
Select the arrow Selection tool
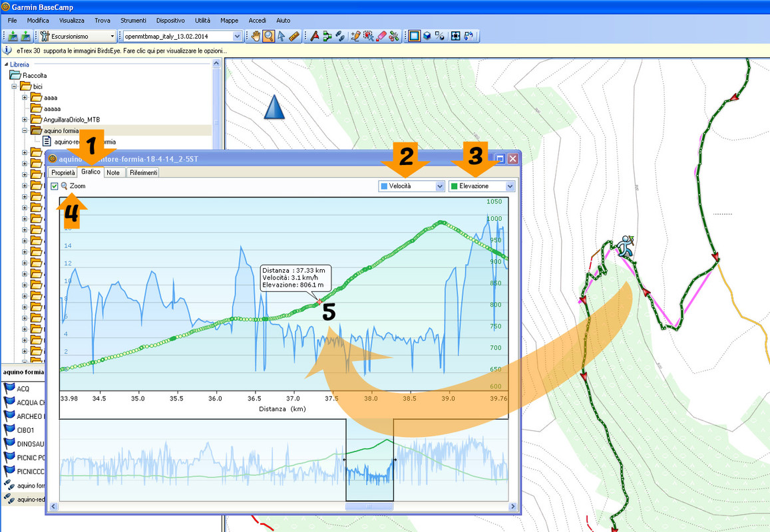coord(282,36)
